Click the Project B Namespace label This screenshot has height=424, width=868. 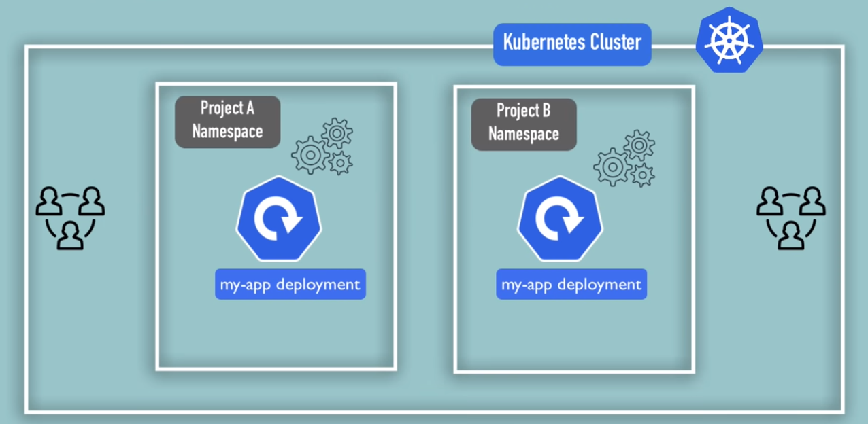(524, 124)
